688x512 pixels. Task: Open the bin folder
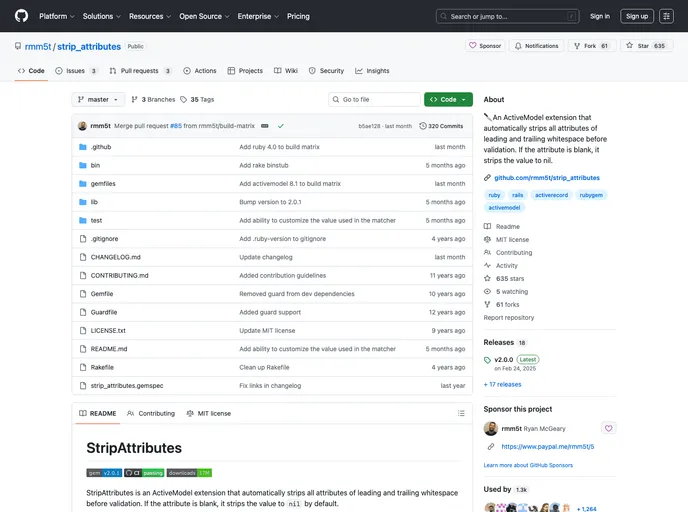[95, 165]
